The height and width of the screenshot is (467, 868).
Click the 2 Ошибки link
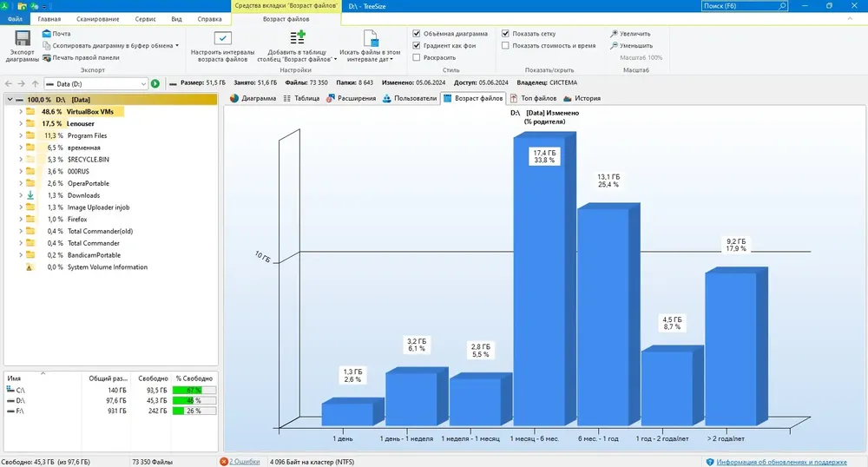pos(244,462)
